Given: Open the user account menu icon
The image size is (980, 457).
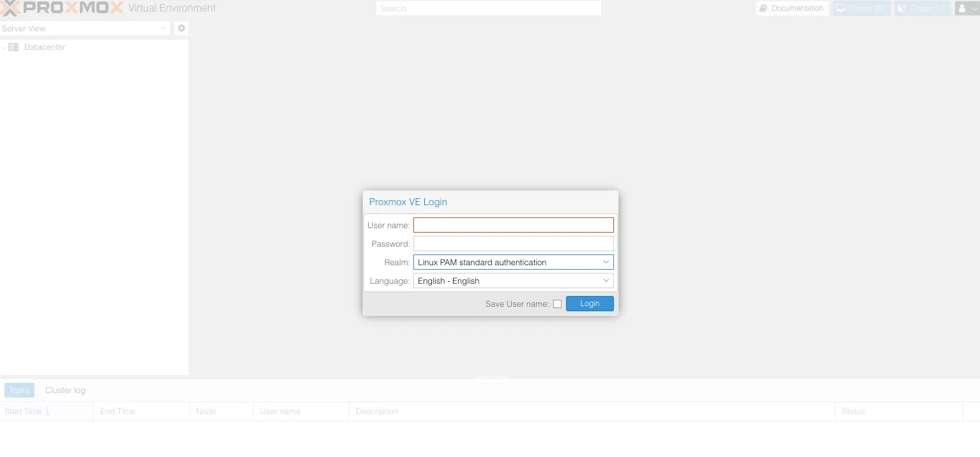Looking at the screenshot, I should (963, 8).
